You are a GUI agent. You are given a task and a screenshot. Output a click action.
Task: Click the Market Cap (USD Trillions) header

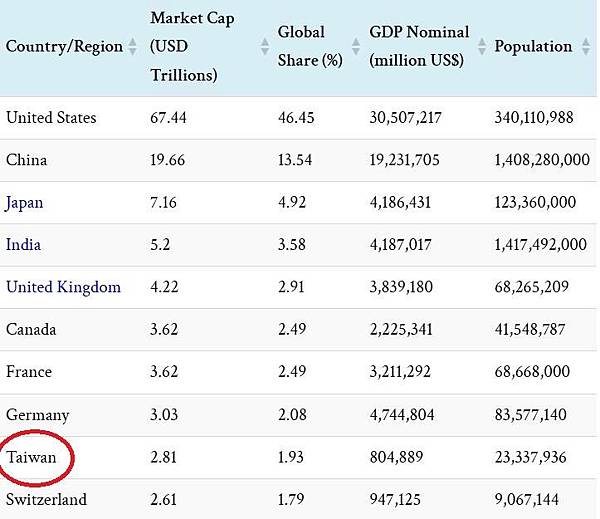(190, 46)
